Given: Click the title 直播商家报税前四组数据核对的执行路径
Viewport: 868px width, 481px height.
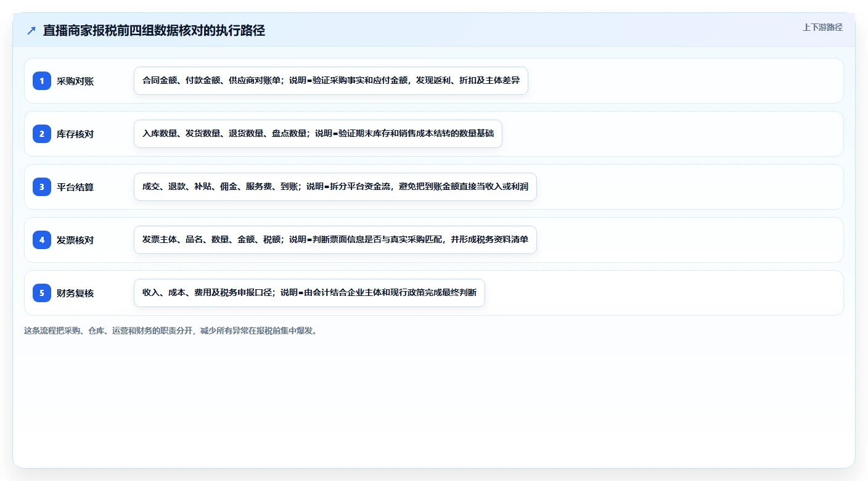Looking at the screenshot, I should point(154,31).
